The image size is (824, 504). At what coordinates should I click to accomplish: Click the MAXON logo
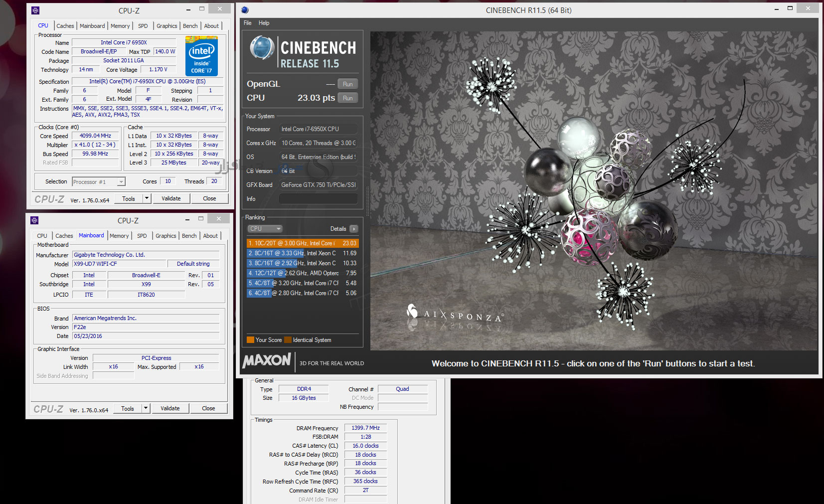pos(267,360)
